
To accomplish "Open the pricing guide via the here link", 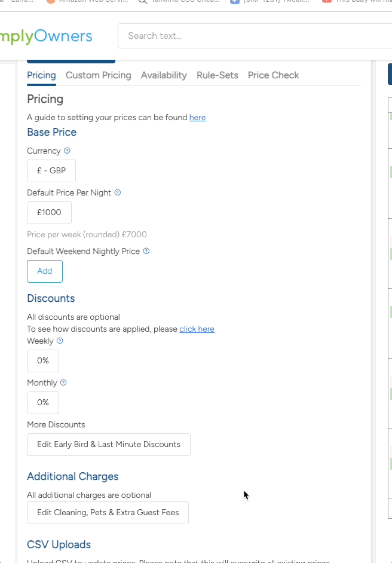I will pyautogui.click(x=197, y=117).
